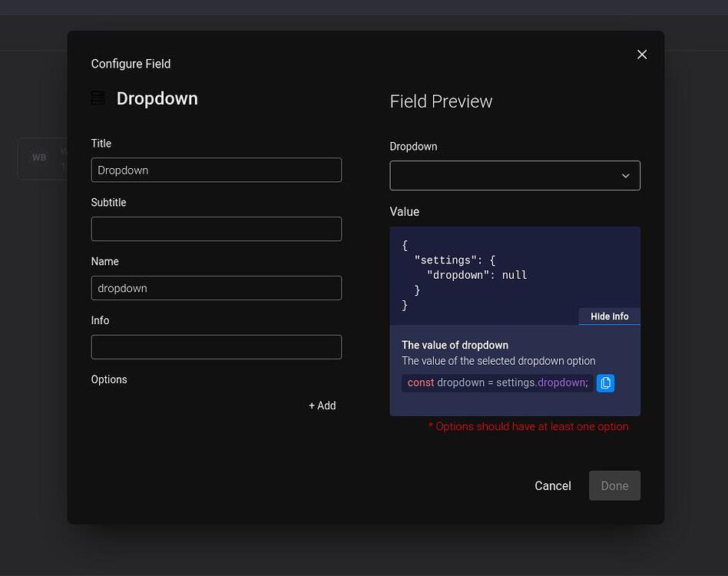Click the chevron icon on the preview dropdown

tap(625, 175)
